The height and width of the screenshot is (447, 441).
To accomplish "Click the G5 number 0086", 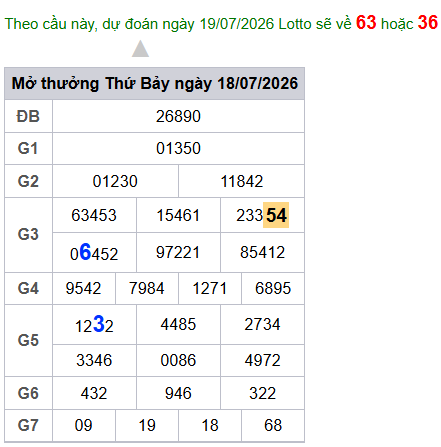I will (x=178, y=360).
